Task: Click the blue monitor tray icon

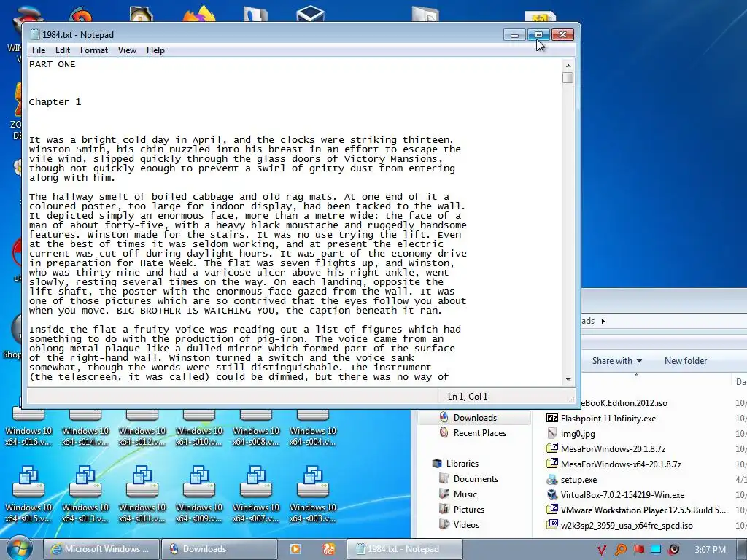Action: (656, 550)
